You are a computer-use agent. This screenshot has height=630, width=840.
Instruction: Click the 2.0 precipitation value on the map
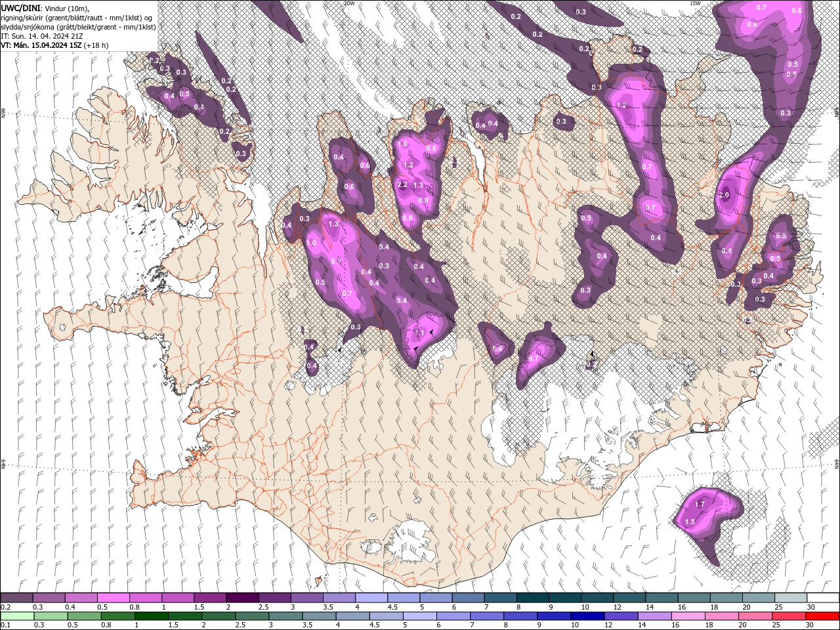[724, 195]
